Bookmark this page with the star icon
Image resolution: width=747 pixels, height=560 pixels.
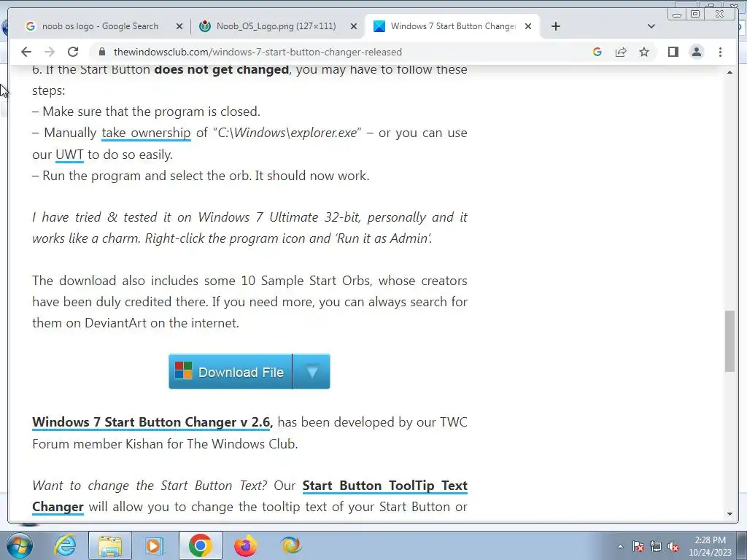tap(644, 52)
